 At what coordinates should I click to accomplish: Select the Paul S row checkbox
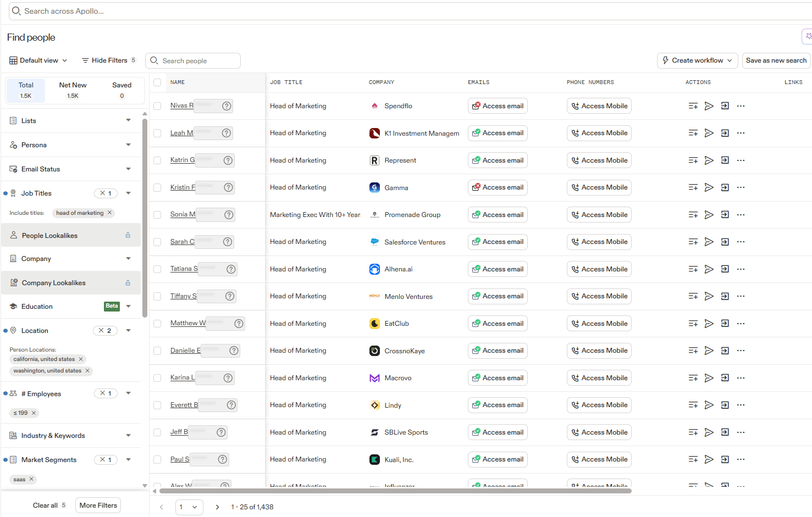pos(157,459)
